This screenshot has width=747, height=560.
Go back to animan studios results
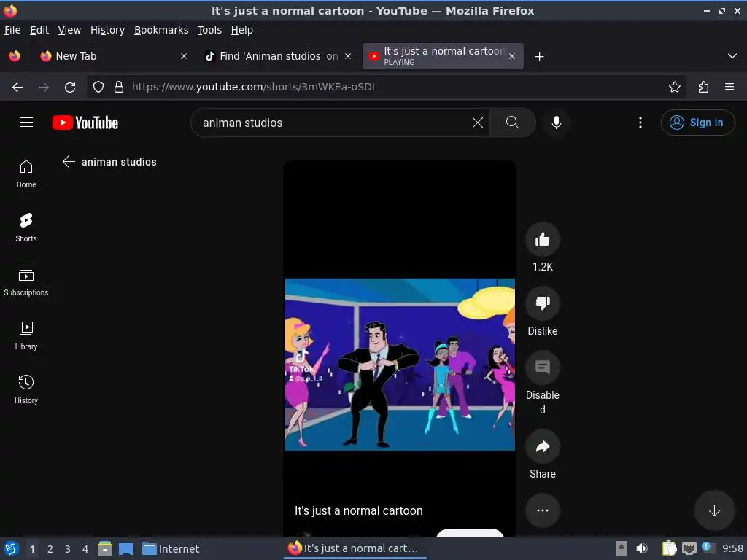coord(69,161)
